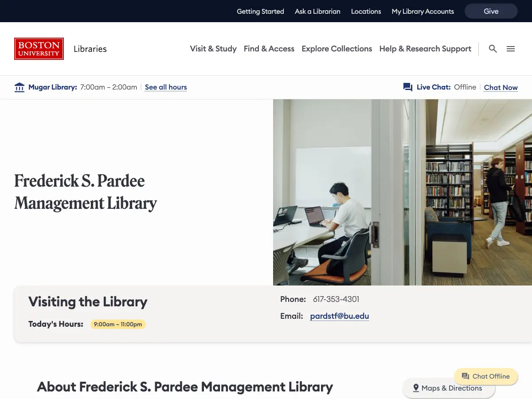
Task: Click the Maps & Directions button
Action: (449, 388)
